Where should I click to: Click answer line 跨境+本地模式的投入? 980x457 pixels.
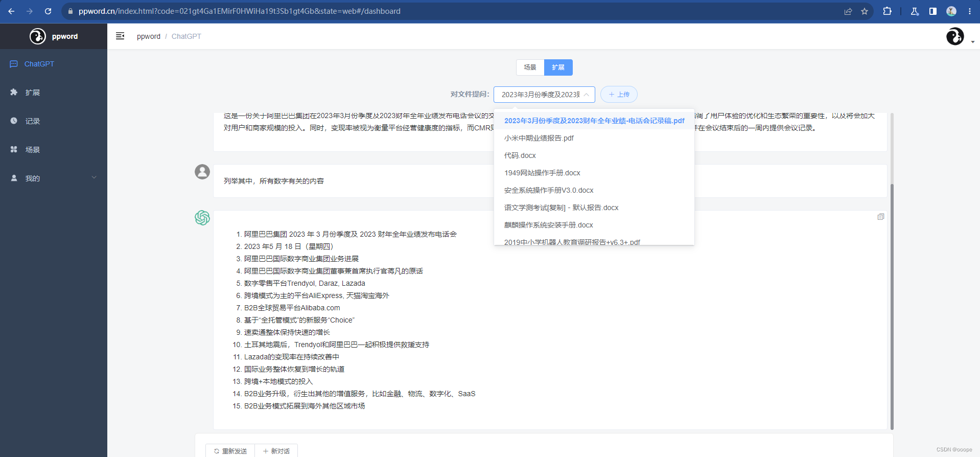click(x=278, y=381)
